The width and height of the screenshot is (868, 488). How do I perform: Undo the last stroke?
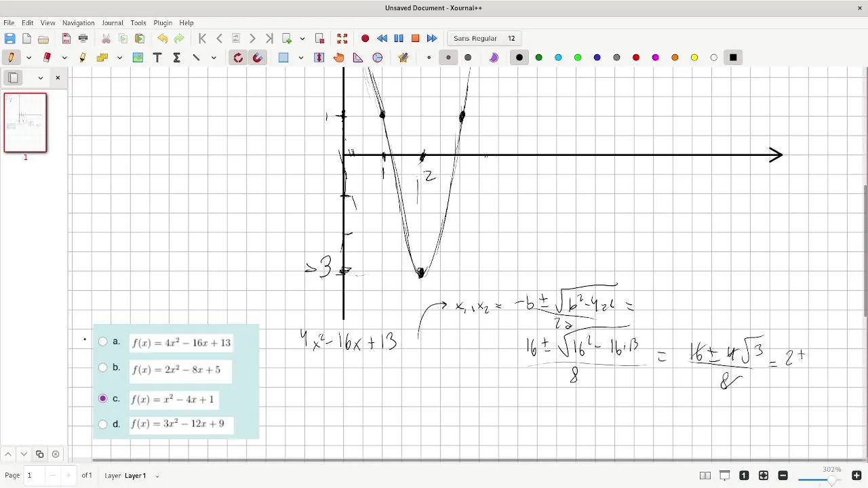pos(163,39)
